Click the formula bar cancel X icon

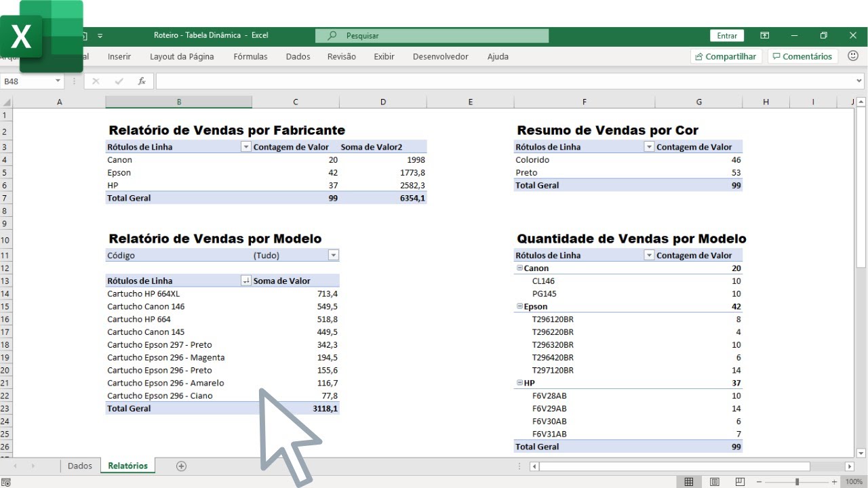(96, 81)
